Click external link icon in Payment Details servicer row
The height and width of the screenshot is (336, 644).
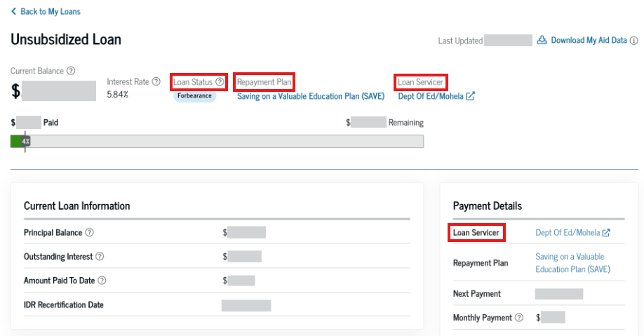[x=606, y=232]
